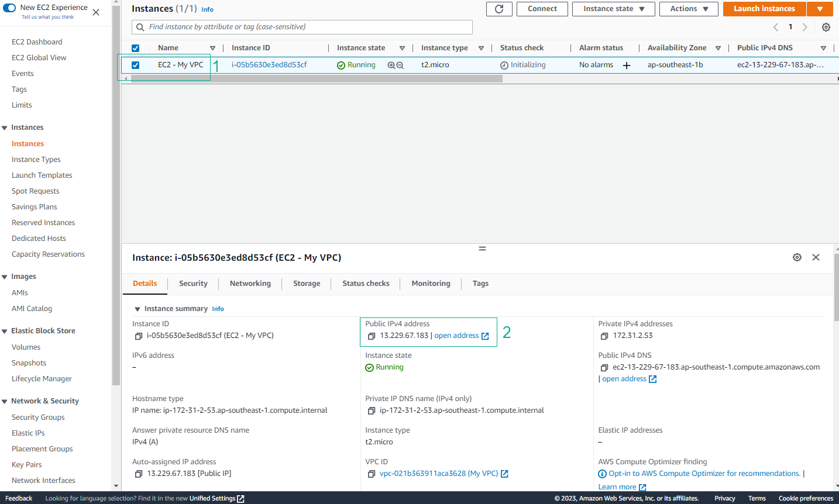This screenshot has height=504, width=839.
Task: Switch to Networking tab
Action: [x=250, y=284]
